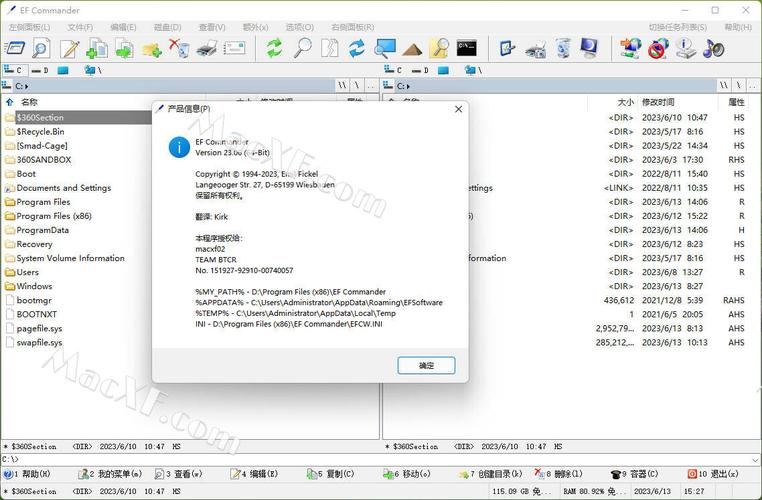Click the disconnect network drive icon
This screenshot has width=762, height=500.
point(658,49)
